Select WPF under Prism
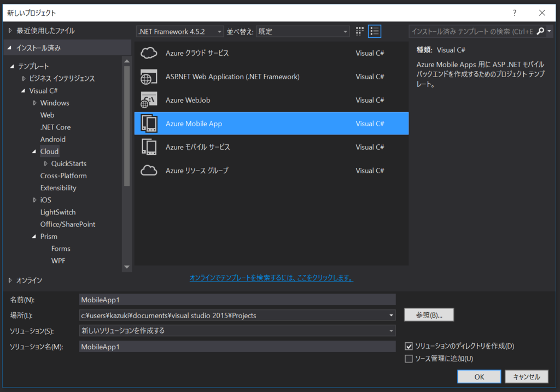 (58, 261)
